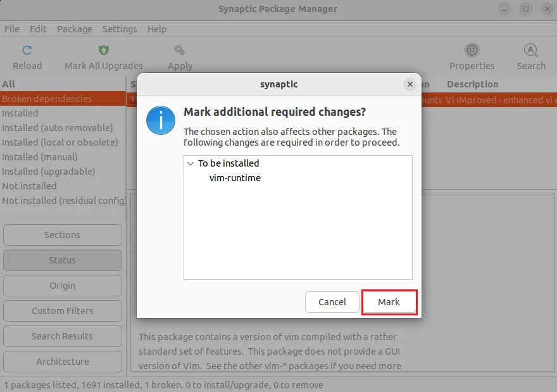This screenshot has height=392, width=557.
Task: Click the Origin button
Action: click(x=63, y=286)
